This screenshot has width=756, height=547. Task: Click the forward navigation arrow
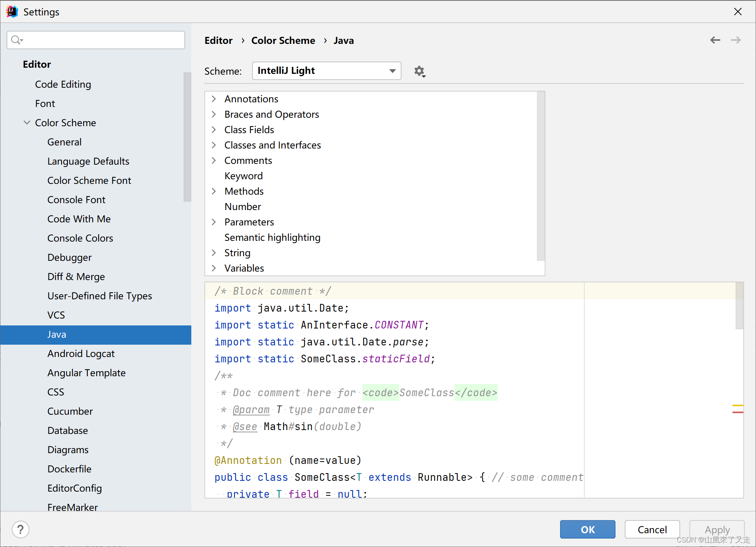pos(736,40)
